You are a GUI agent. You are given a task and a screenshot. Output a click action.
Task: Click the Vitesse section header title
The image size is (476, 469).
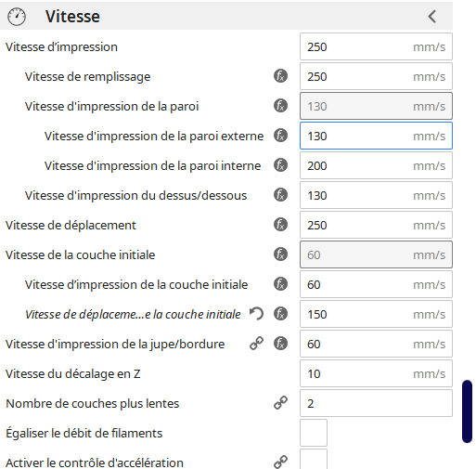click(x=72, y=17)
